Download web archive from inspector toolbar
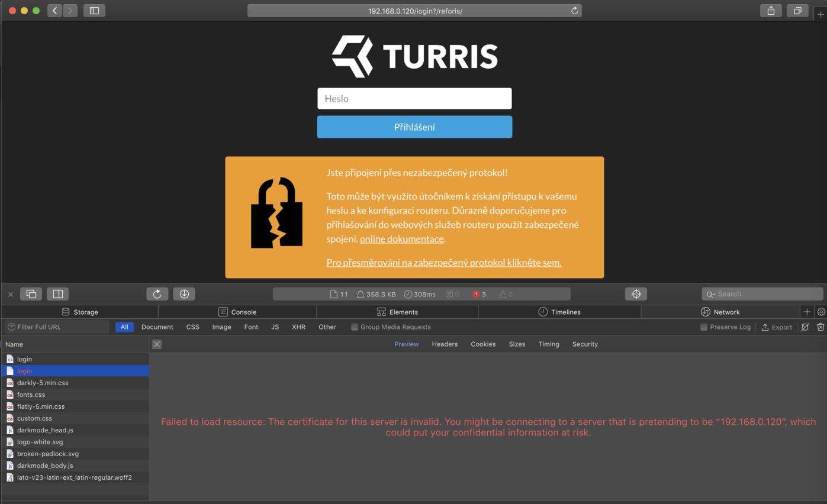This screenshot has height=504, width=827. tap(184, 294)
